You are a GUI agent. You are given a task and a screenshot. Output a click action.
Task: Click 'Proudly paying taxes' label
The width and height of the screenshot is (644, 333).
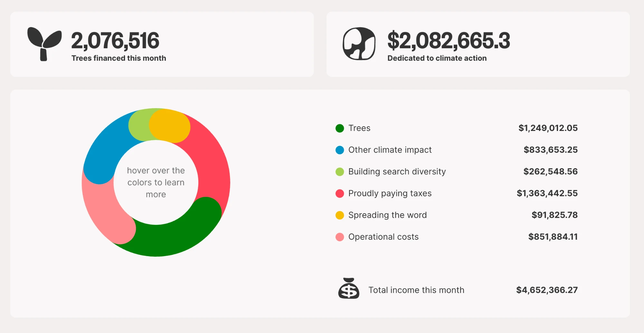point(390,193)
